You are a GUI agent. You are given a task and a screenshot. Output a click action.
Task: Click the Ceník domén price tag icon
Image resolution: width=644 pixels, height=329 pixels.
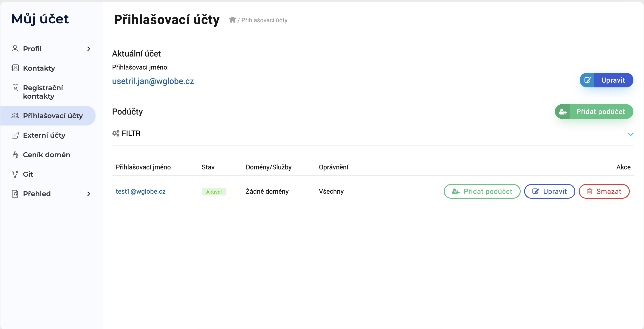15,155
